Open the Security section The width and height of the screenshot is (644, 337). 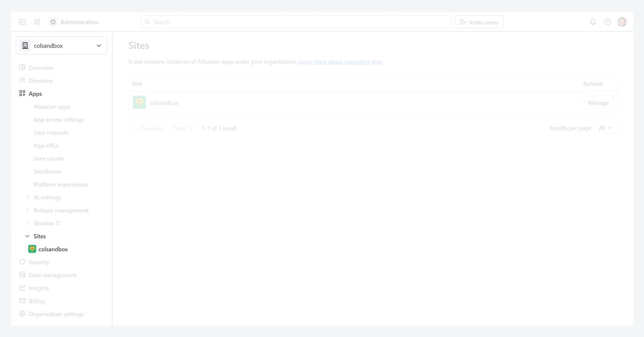click(39, 262)
